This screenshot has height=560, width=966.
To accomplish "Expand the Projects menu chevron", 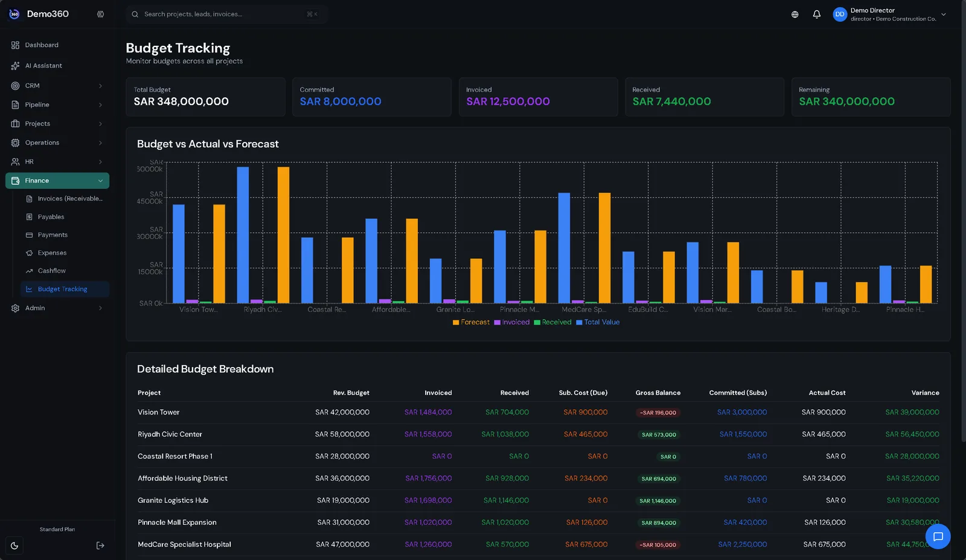I will tap(100, 124).
